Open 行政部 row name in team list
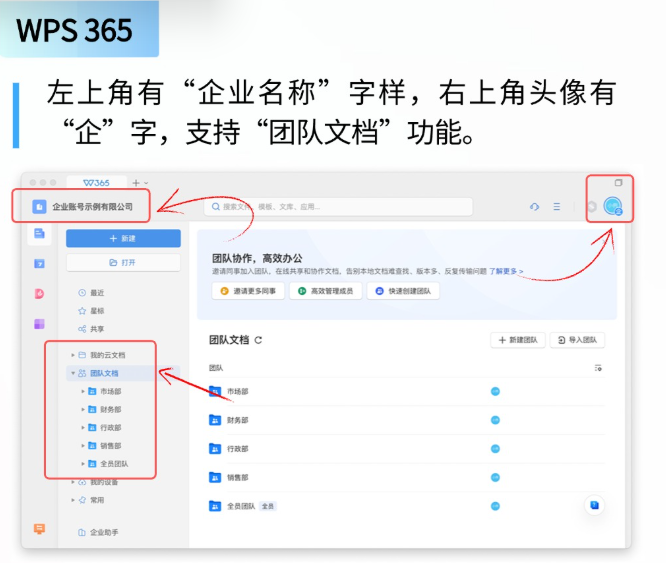The image size is (666, 563). tap(237, 449)
